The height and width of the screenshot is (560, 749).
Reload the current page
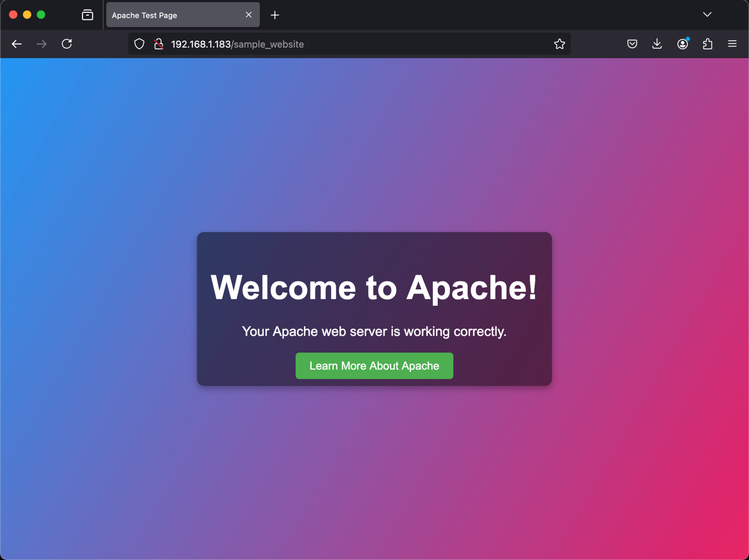(x=67, y=44)
